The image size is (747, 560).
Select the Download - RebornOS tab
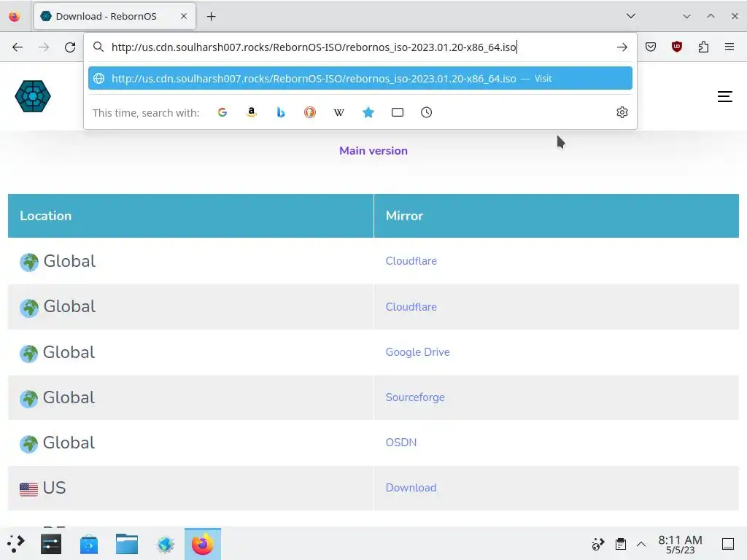(115, 16)
